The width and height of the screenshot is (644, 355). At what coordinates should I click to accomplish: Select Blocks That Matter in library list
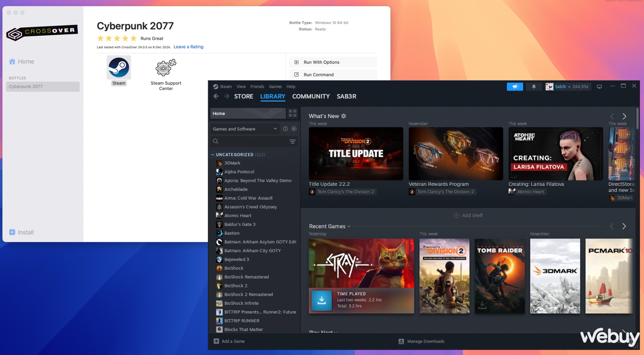click(x=243, y=329)
